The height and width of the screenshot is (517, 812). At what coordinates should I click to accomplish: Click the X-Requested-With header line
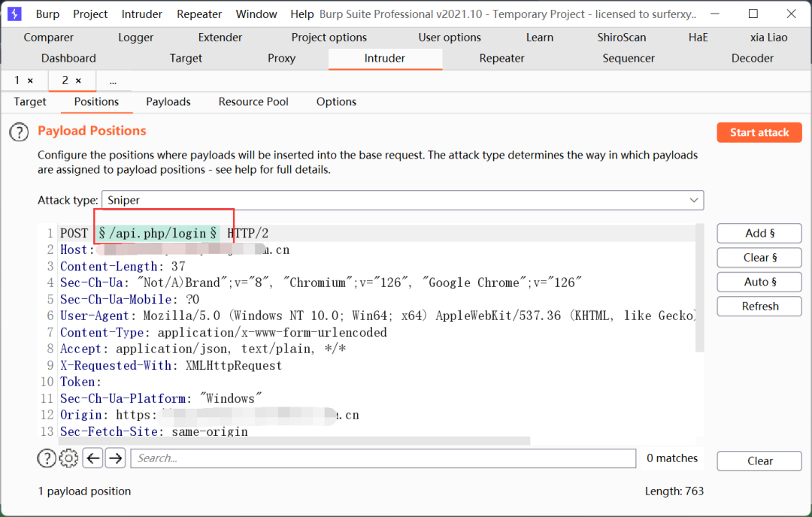pyautogui.click(x=171, y=366)
